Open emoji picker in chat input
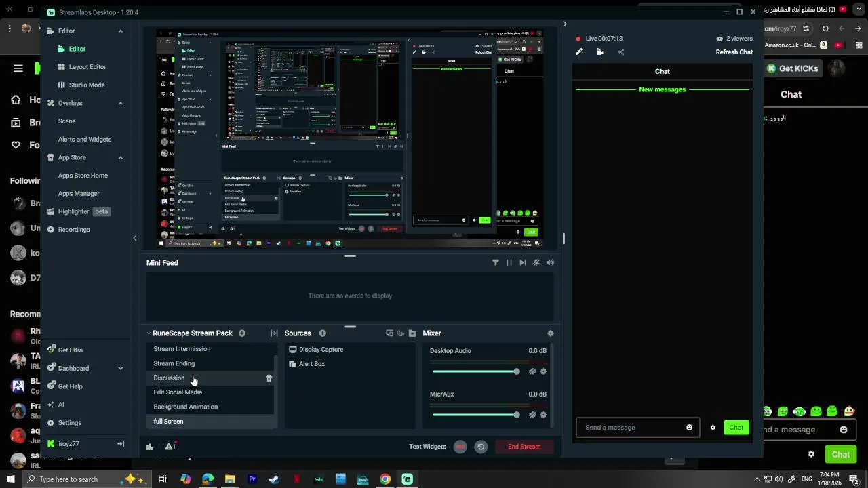The height and width of the screenshot is (488, 868). tap(690, 428)
